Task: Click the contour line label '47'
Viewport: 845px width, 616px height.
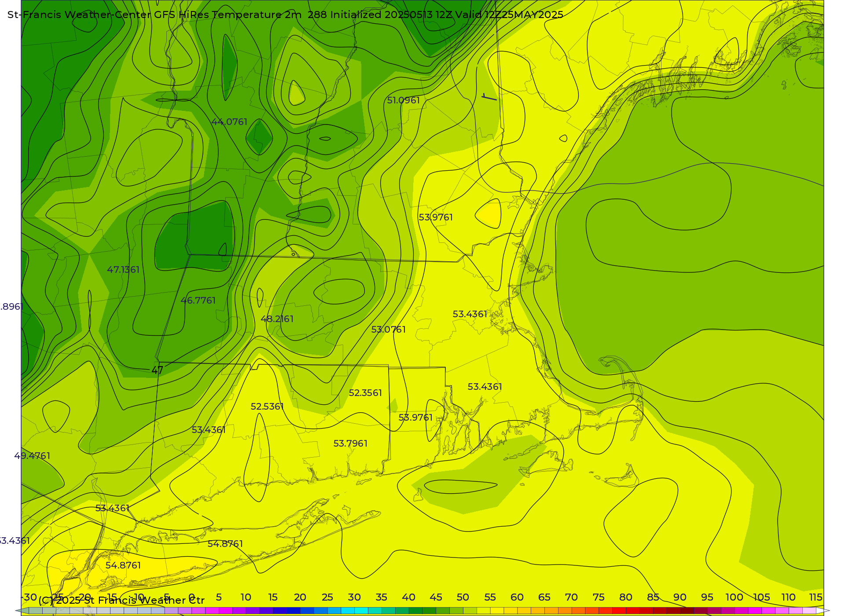Action: 157,370
